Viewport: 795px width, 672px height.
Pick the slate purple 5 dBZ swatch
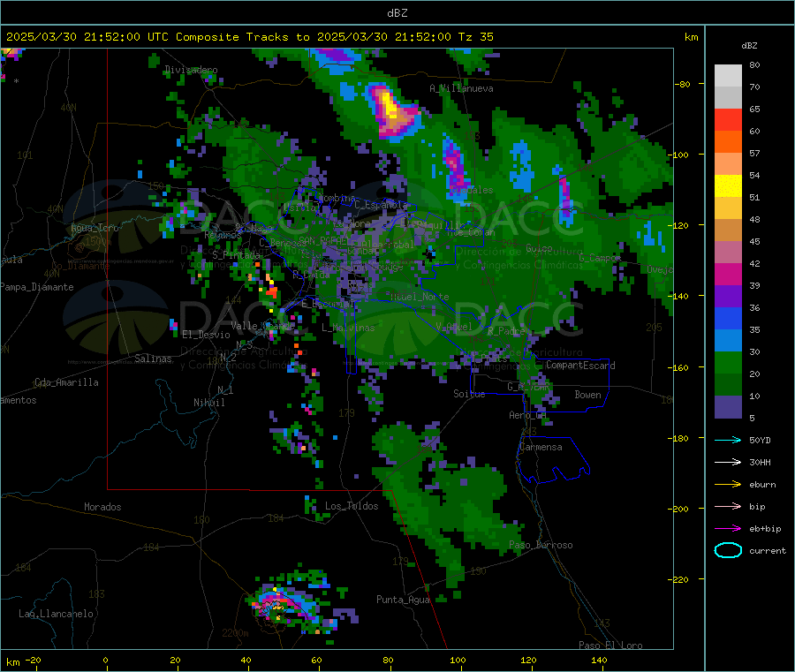click(728, 406)
